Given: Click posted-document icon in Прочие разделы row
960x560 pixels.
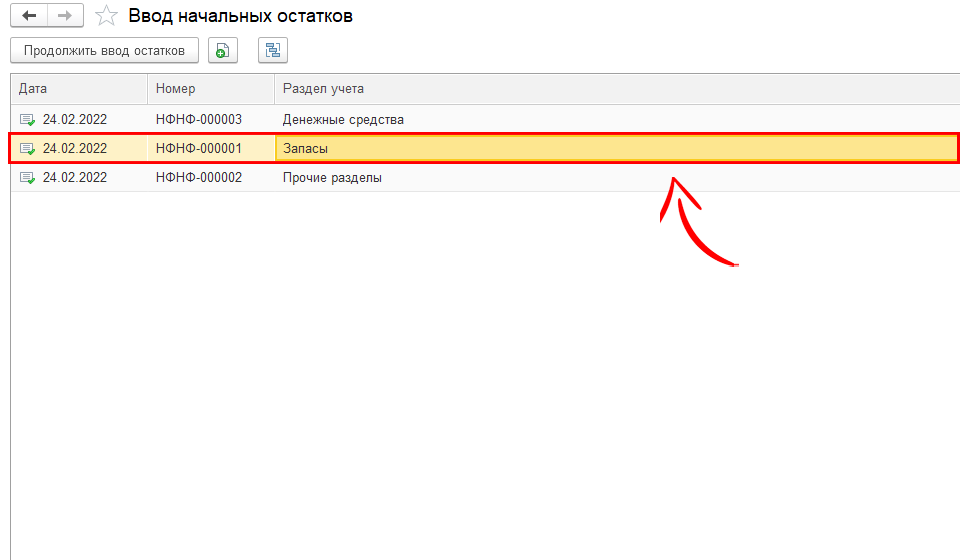Looking at the screenshot, I should point(27,178).
